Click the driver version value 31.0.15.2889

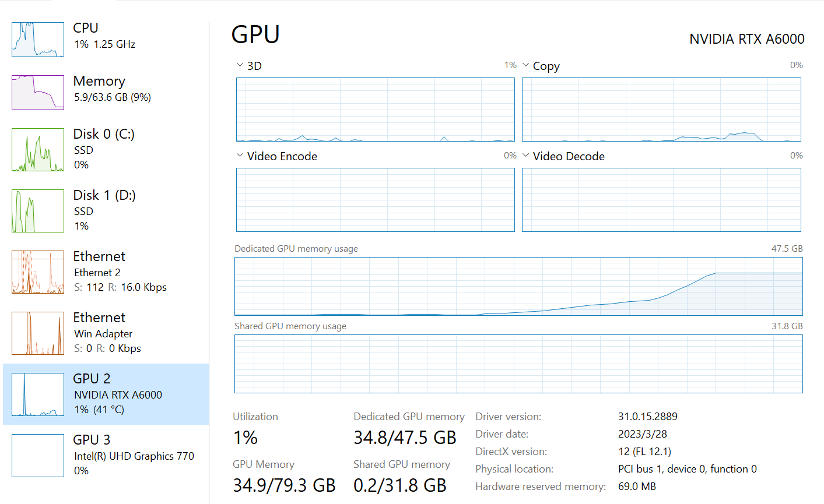tap(647, 417)
